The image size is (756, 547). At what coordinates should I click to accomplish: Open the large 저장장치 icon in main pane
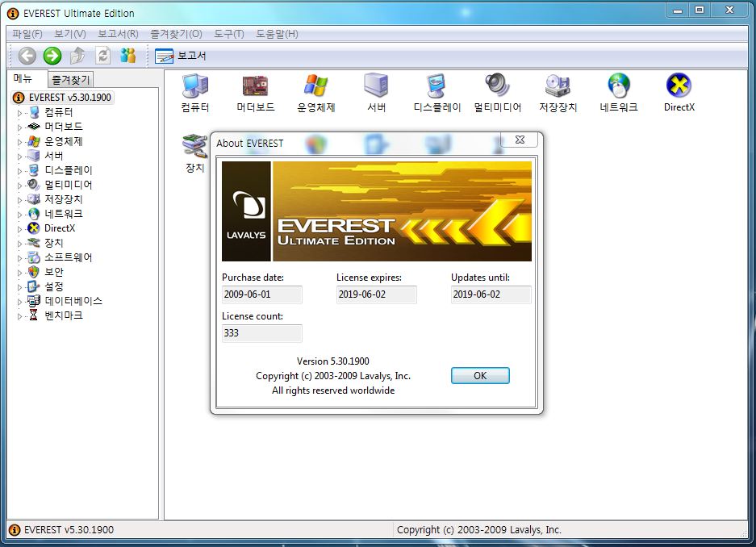coord(558,94)
